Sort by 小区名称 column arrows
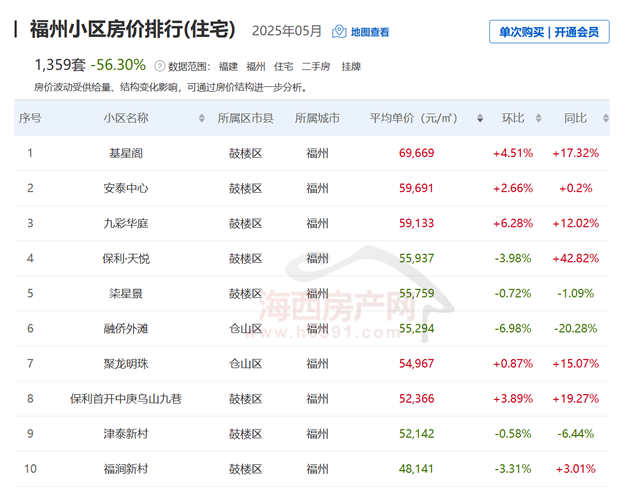The height and width of the screenshot is (498, 640). (x=202, y=118)
